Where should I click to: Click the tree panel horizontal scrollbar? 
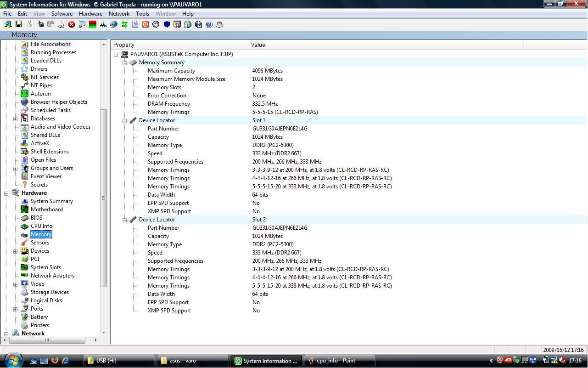pyautogui.click(x=47, y=340)
